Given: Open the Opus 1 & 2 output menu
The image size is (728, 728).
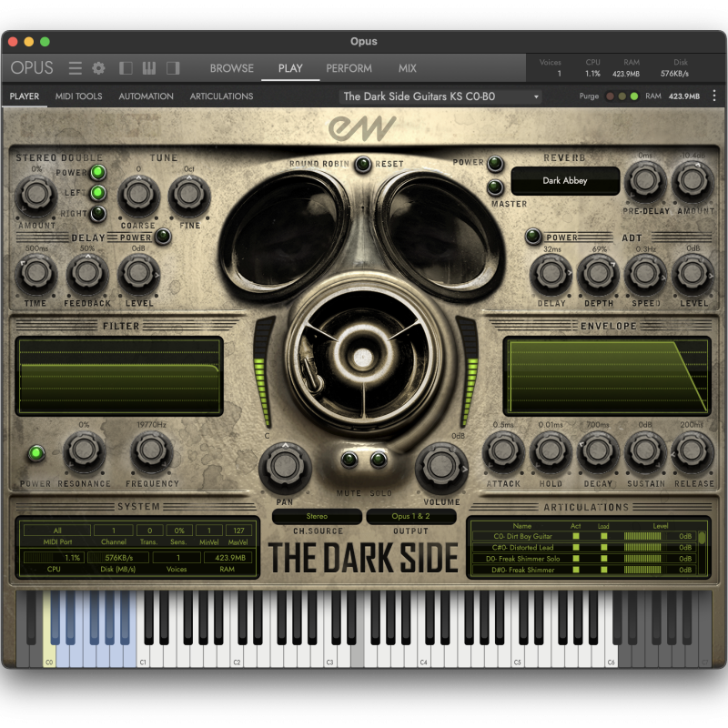Looking at the screenshot, I should pos(411,516).
